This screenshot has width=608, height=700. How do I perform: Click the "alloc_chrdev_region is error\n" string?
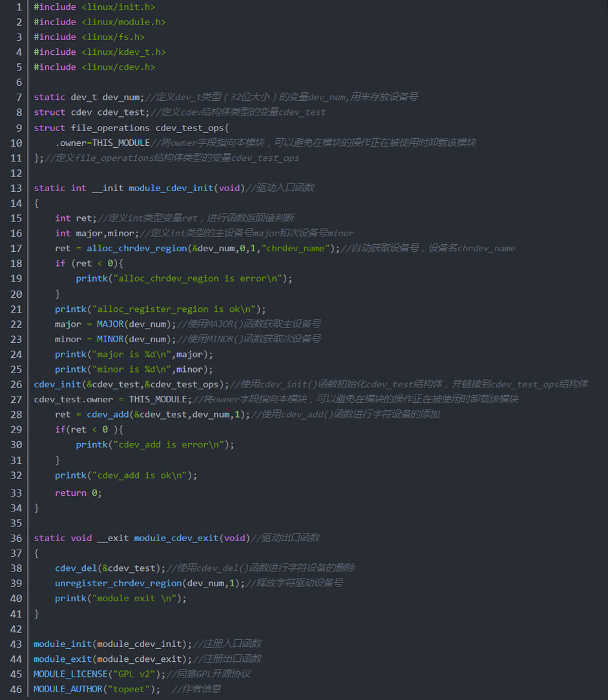198,278
